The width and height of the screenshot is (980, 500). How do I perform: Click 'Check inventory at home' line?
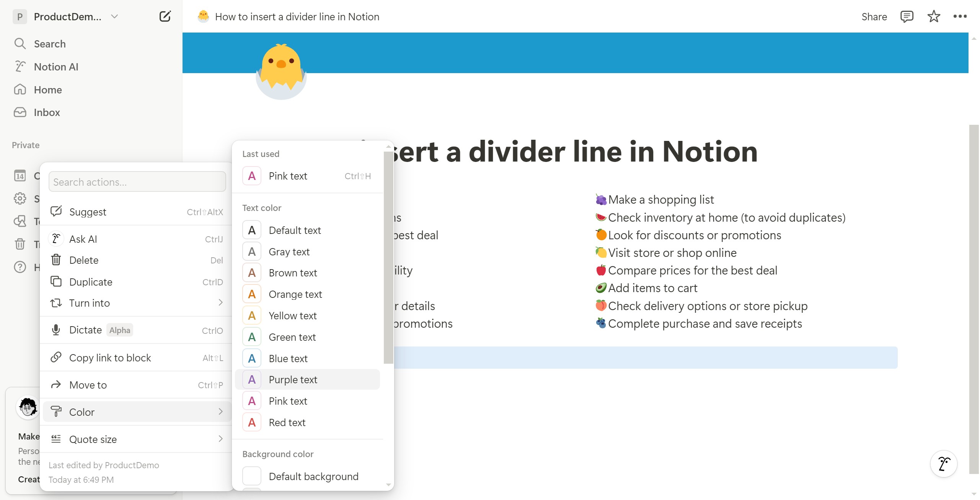point(727,217)
